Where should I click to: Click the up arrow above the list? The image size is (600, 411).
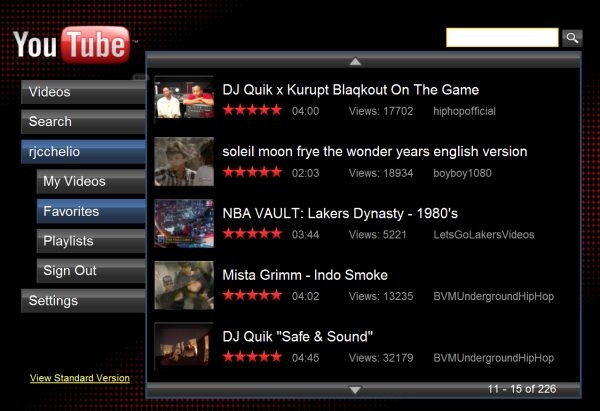click(355, 61)
